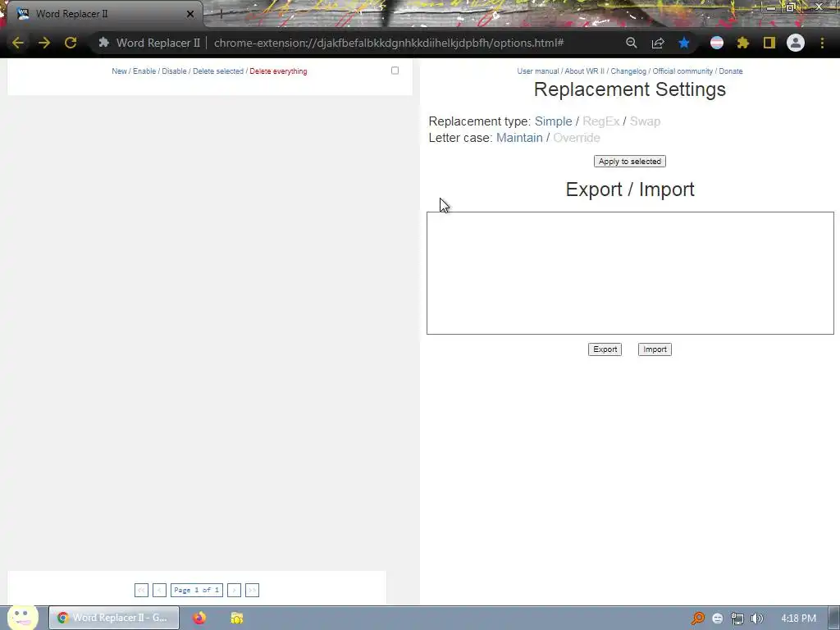Click Delete selected
Screen dimensions: 840x630
tap(218, 71)
